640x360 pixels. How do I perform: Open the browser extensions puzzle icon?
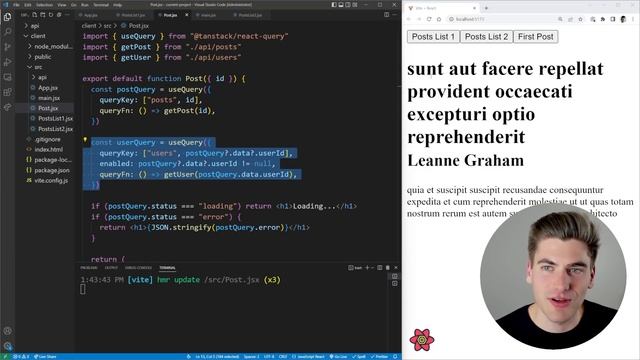(602, 19)
